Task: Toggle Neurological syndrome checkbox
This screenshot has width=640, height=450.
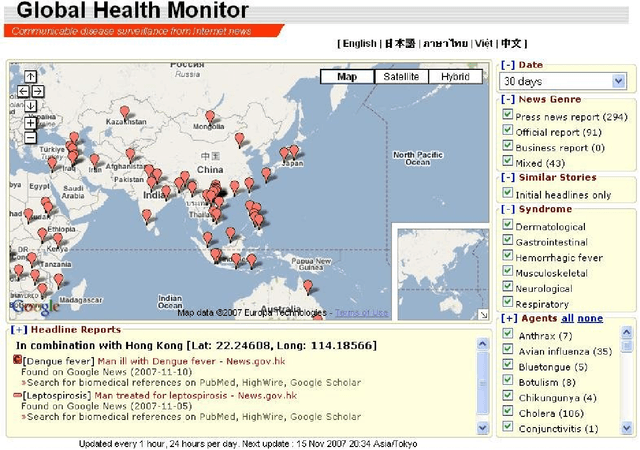Action: click(507, 286)
